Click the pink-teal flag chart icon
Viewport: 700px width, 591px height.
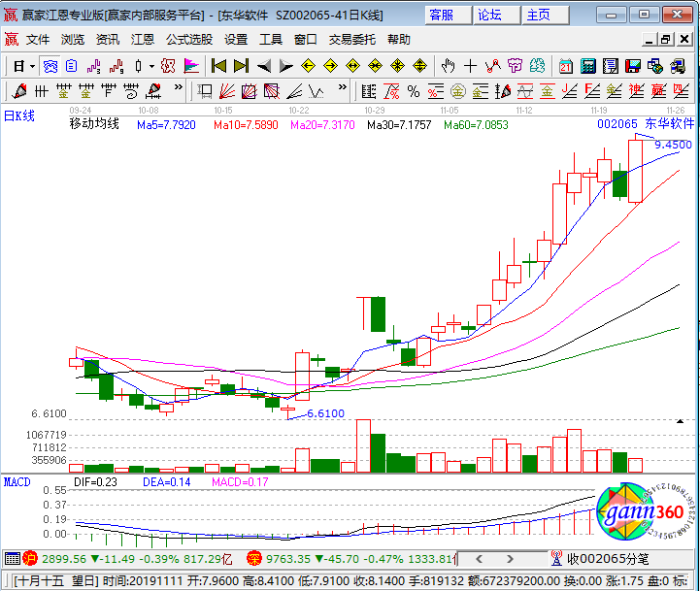pyautogui.click(x=191, y=67)
